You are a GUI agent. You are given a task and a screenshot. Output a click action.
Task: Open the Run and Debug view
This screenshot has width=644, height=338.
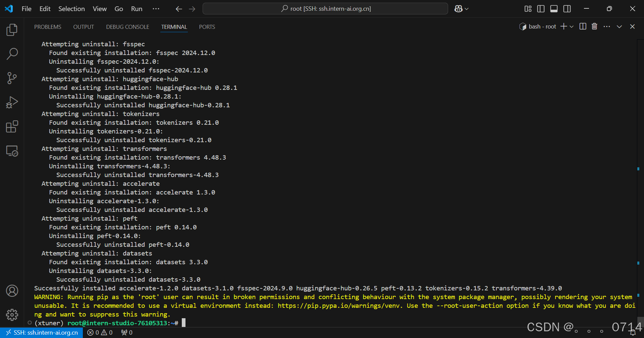pyautogui.click(x=12, y=102)
